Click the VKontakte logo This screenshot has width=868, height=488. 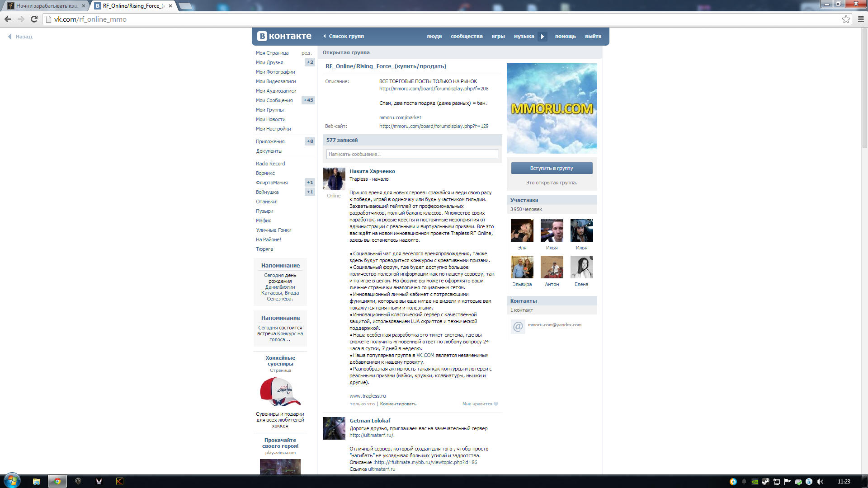[x=284, y=36]
